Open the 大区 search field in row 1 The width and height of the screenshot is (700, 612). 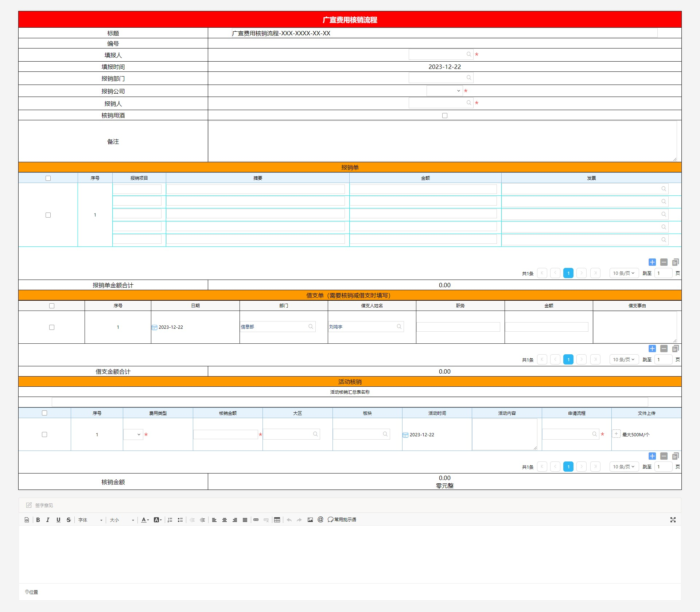291,434
